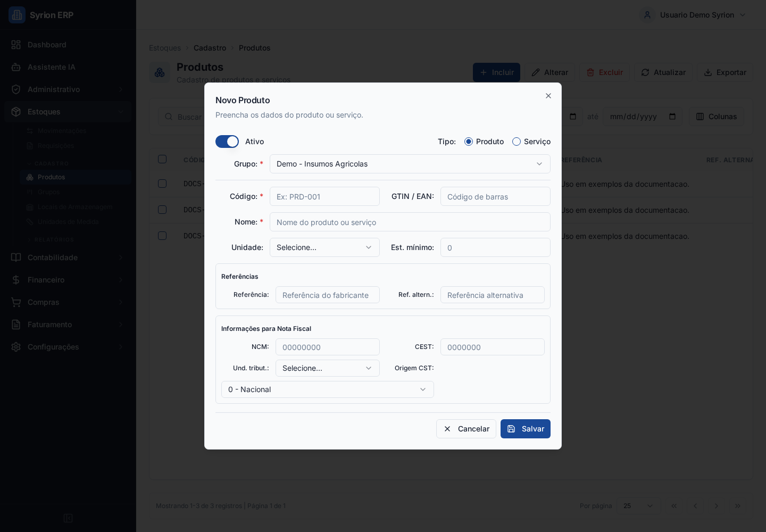Click the Cadastro breadcrumb link
The width and height of the screenshot is (766, 532).
(x=210, y=48)
